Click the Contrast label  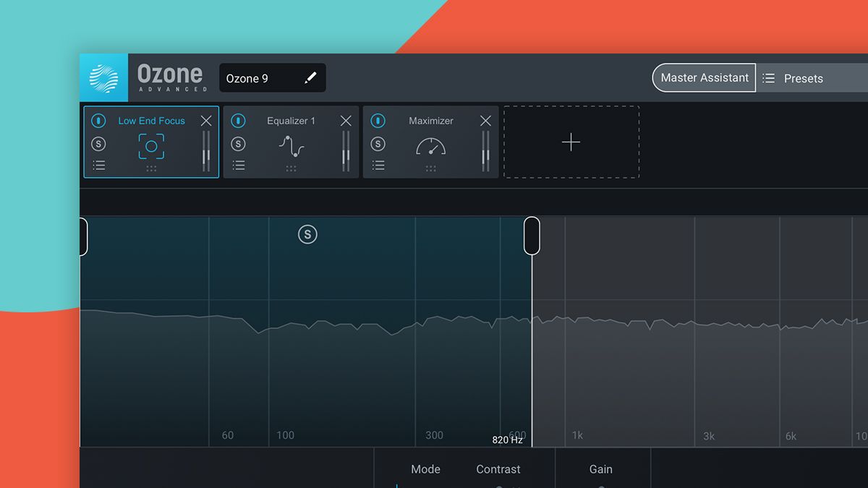[x=498, y=469]
